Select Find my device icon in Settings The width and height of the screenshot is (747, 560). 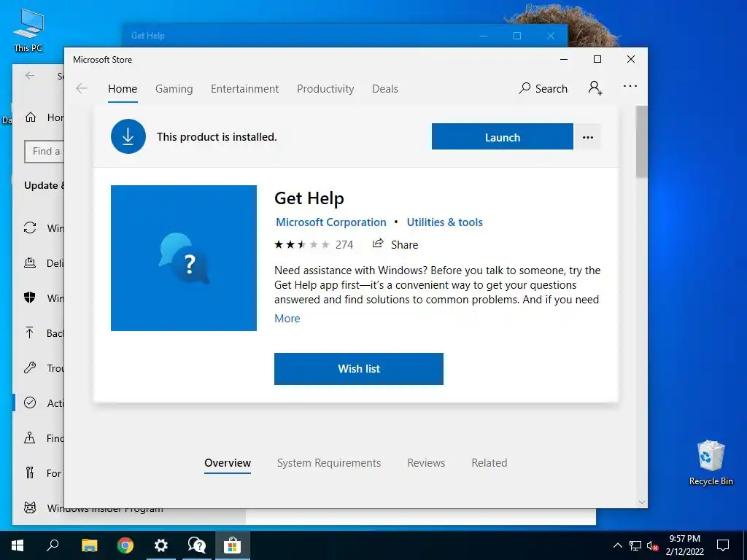[29, 437]
